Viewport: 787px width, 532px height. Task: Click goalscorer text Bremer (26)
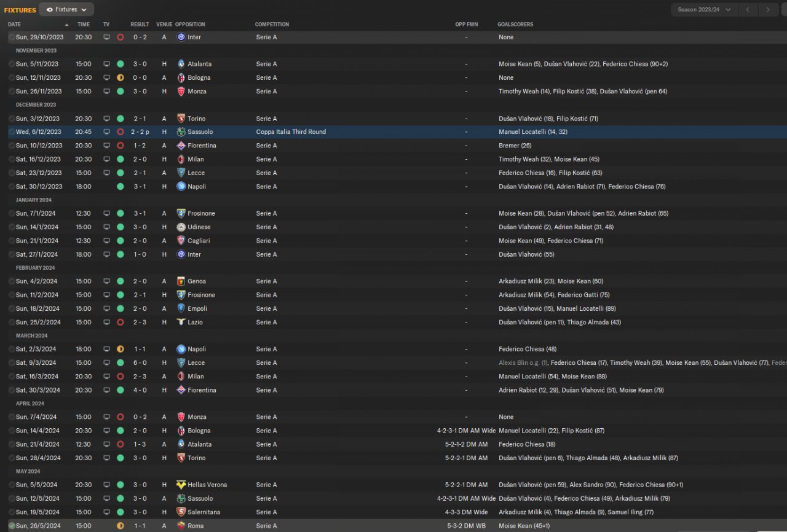pyautogui.click(x=515, y=146)
